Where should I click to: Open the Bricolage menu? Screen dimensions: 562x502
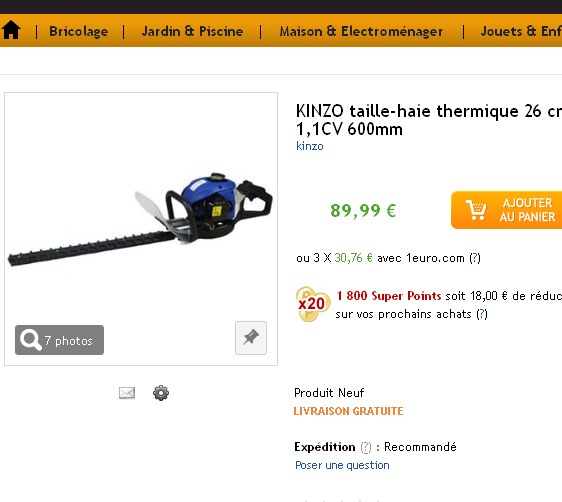point(78,31)
